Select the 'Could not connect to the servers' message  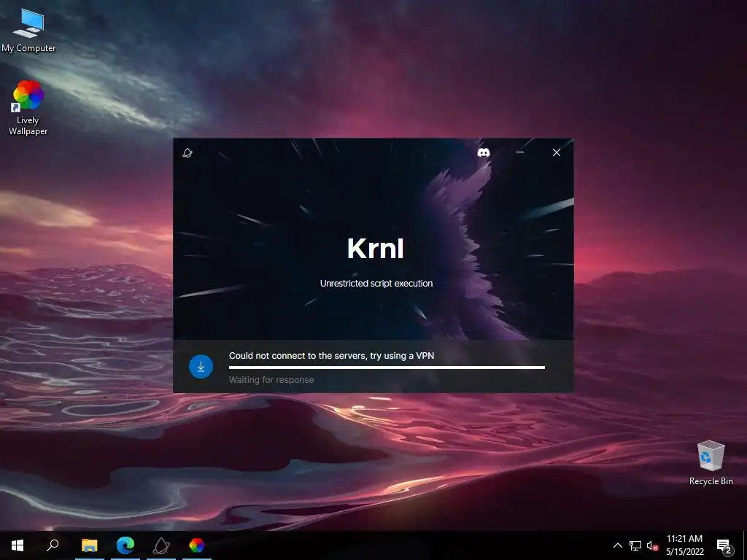[x=332, y=356]
